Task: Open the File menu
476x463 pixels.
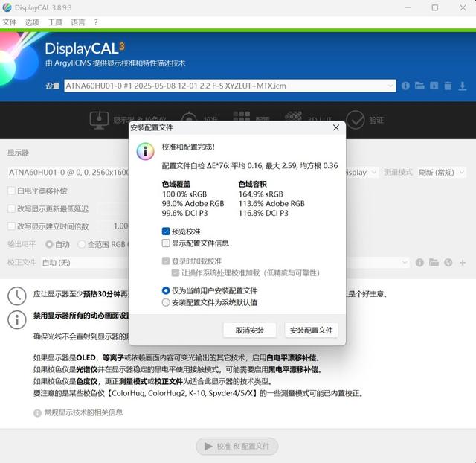Action: coord(10,22)
